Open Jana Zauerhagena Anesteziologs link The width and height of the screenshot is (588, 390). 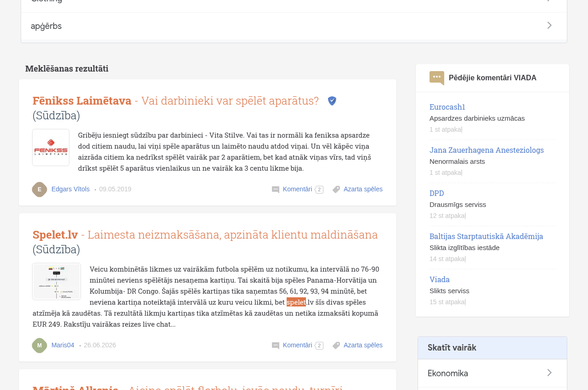tap(486, 150)
